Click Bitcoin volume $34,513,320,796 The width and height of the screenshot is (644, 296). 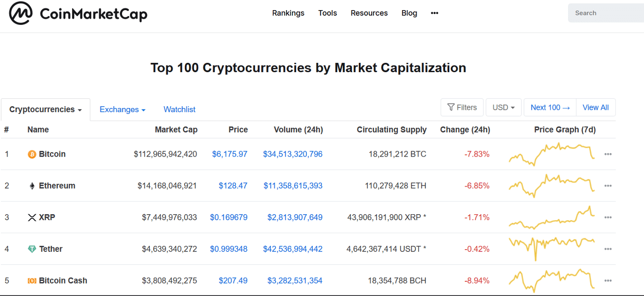pos(293,154)
